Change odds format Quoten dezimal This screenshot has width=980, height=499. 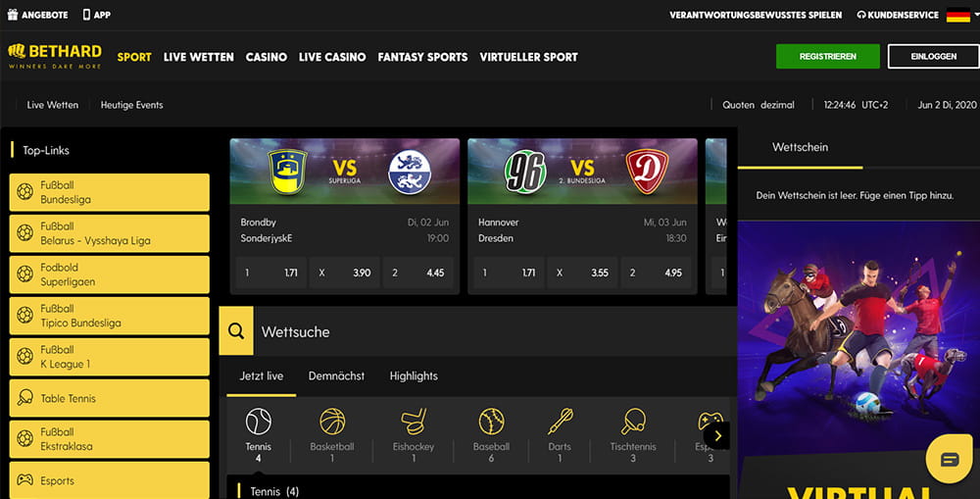[759, 105]
